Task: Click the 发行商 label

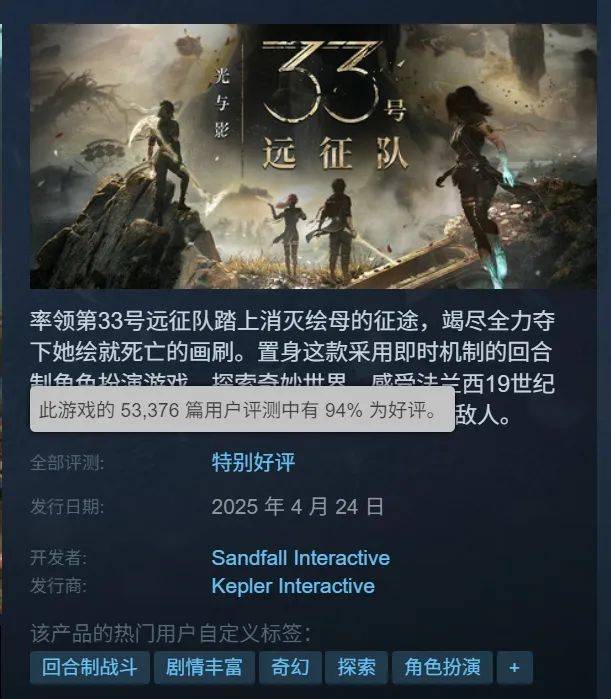Action: click(58, 585)
